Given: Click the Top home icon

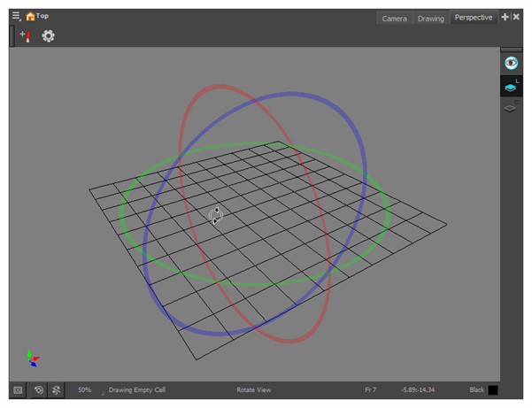Looking at the screenshot, I should click(x=31, y=16).
